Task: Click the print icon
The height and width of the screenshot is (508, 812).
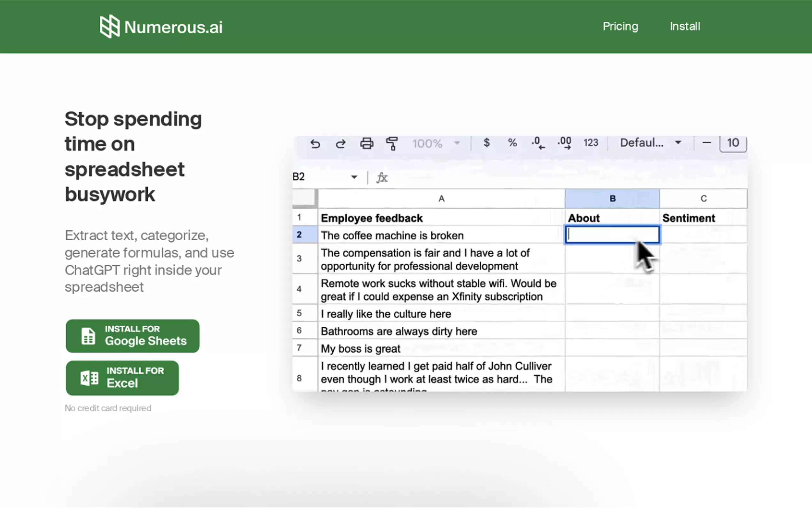Action: click(367, 144)
